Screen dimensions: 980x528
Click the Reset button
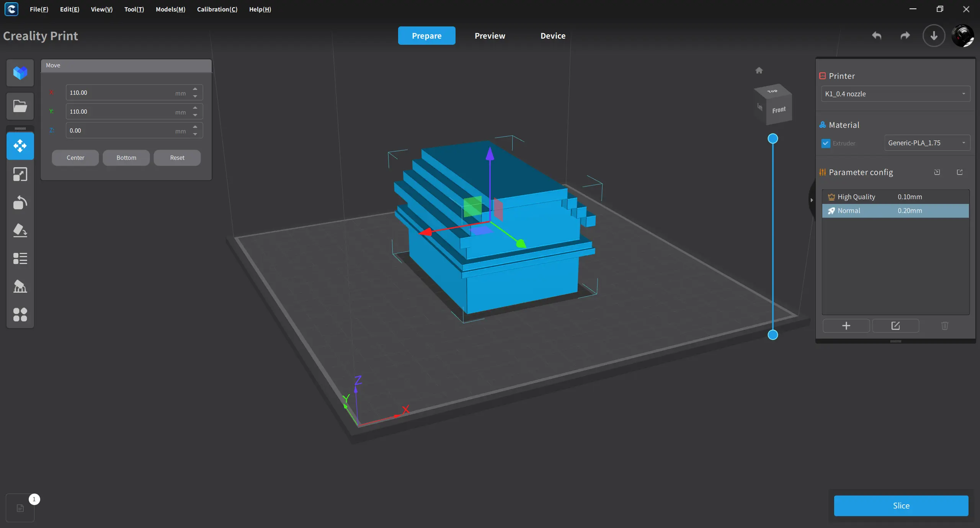tap(177, 158)
